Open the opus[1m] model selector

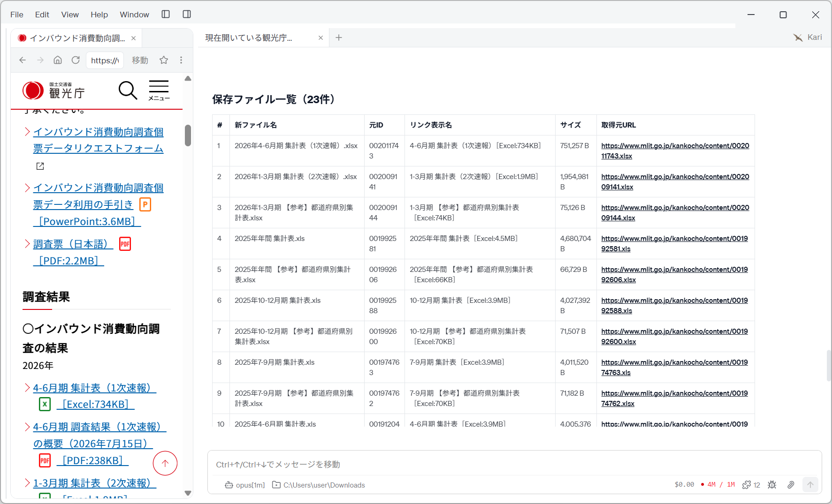click(245, 485)
